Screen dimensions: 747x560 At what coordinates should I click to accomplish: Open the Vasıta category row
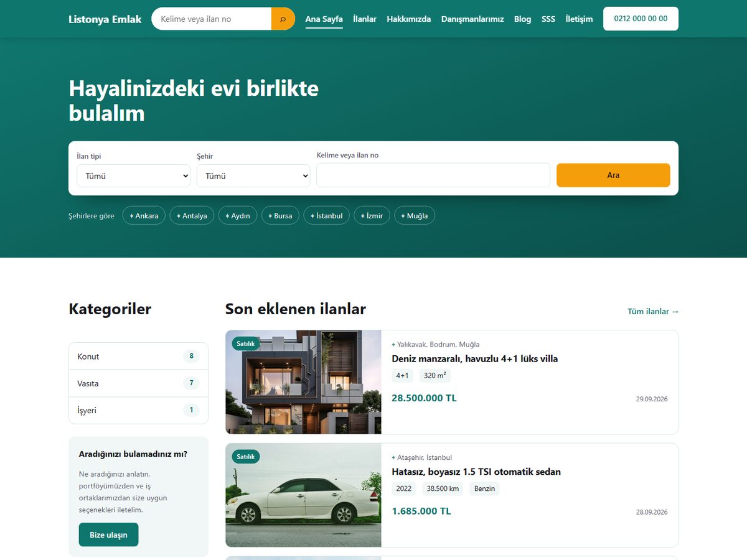(138, 383)
